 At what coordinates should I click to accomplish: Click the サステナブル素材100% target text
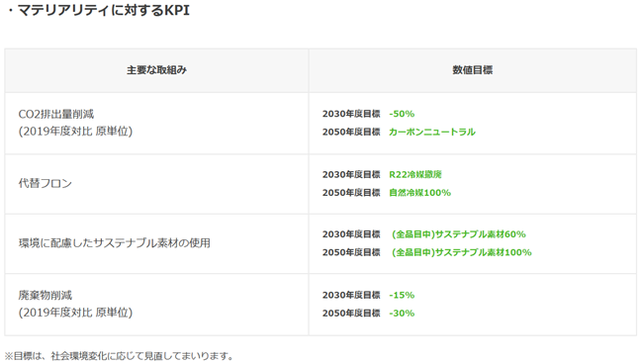tap(462, 252)
